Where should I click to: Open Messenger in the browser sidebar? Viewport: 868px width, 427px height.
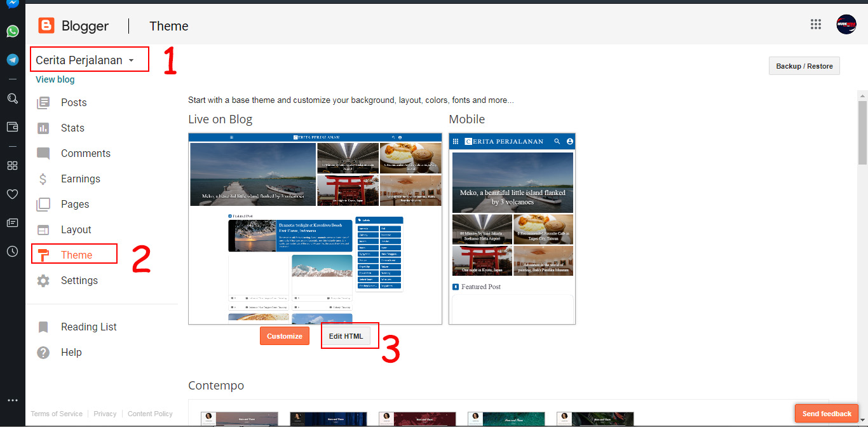click(12, 3)
